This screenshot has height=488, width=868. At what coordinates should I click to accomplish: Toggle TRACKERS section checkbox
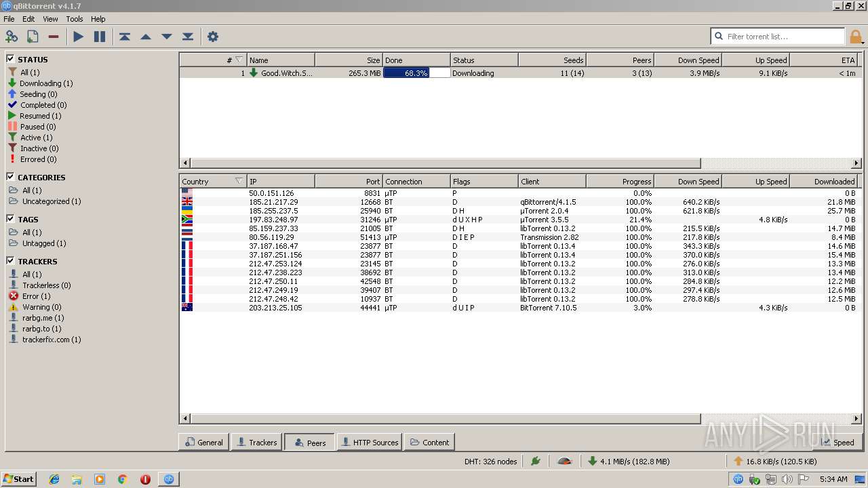(x=11, y=261)
